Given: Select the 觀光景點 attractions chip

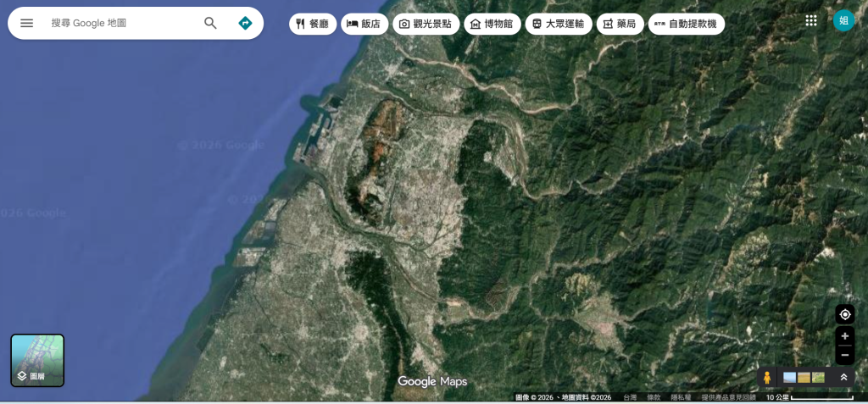Looking at the screenshot, I should 426,24.
